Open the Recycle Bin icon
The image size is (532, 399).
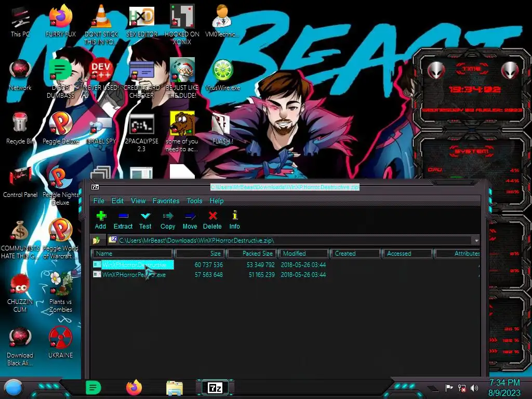click(20, 128)
